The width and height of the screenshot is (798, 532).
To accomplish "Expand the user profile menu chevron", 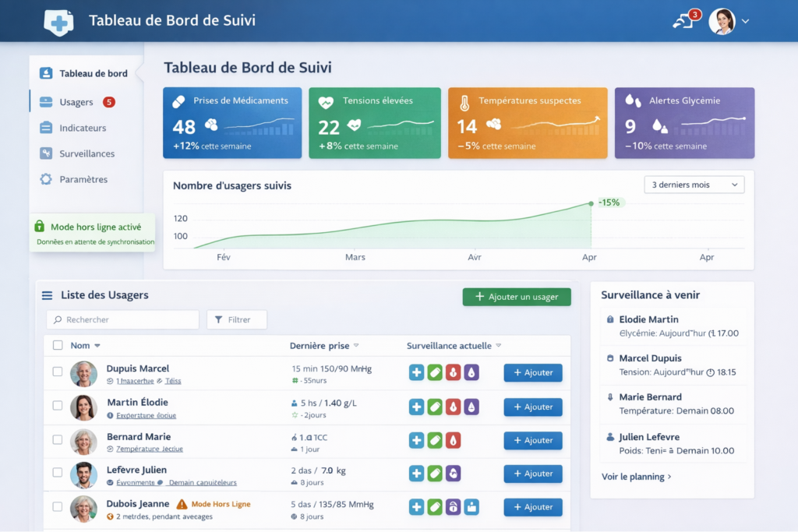I will (x=746, y=22).
